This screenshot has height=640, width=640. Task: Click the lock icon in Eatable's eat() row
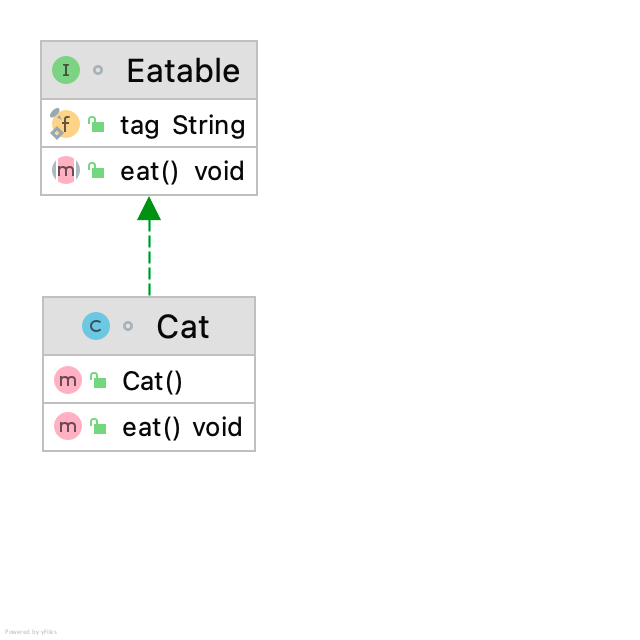(x=96, y=171)
